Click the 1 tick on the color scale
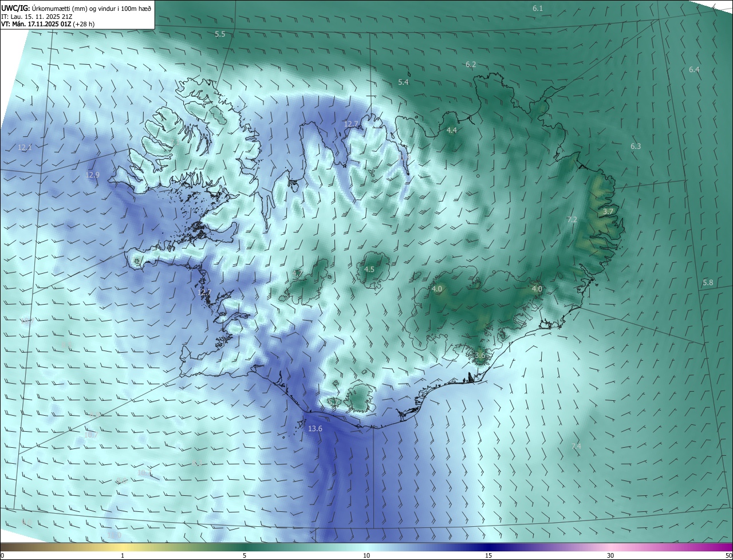The width and height of the screenshot is (733, 560). coord(123,556)
